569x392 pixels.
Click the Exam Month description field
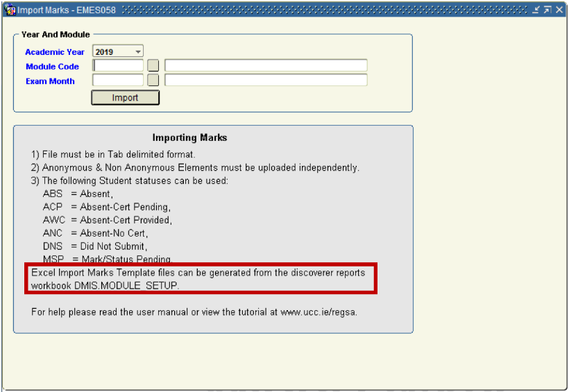coord(266,80)
